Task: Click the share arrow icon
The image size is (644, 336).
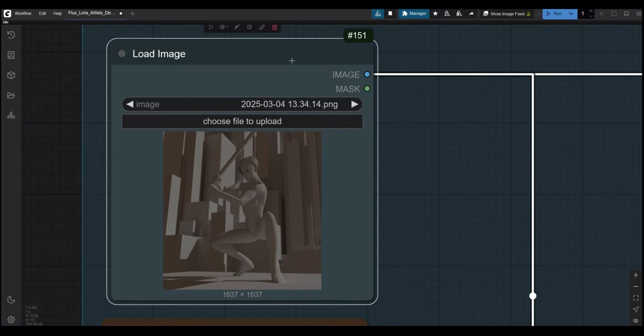Action: (x=471, y=14)
